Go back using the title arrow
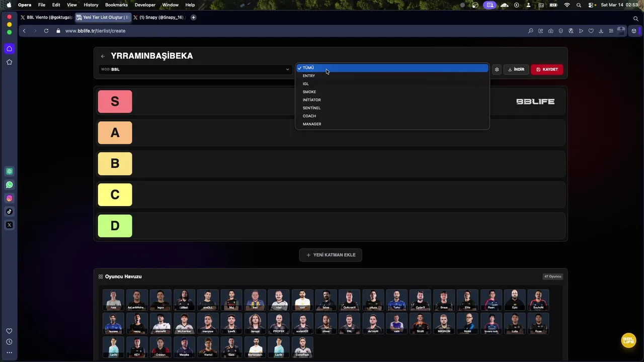The height and width of the screenshot is (362, 644). pyautogui.click(x=103, y=56)
